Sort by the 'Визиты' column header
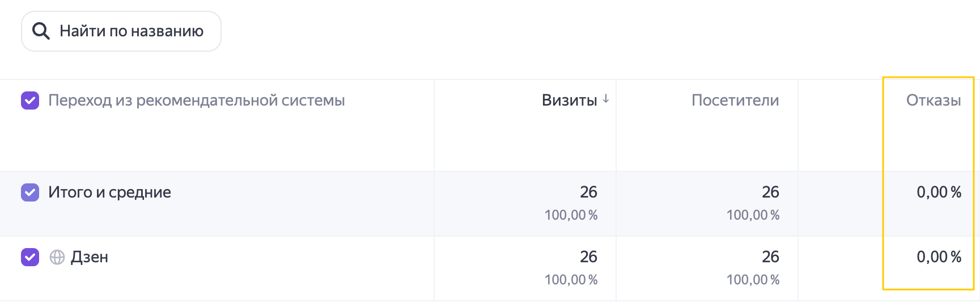980x302 pixels. pyautogui.click(x=570, y=100)
